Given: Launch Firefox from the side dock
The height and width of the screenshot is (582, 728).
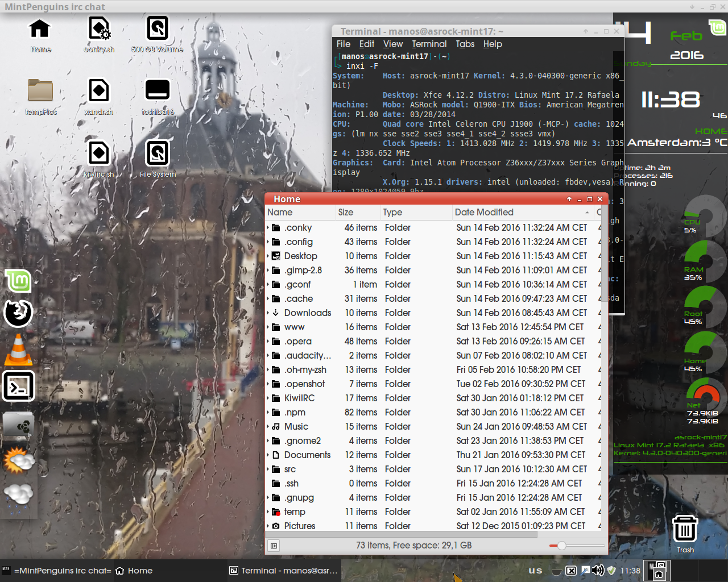Looking at the screenshot, I should pyautogui.click(x=18, y=313).
